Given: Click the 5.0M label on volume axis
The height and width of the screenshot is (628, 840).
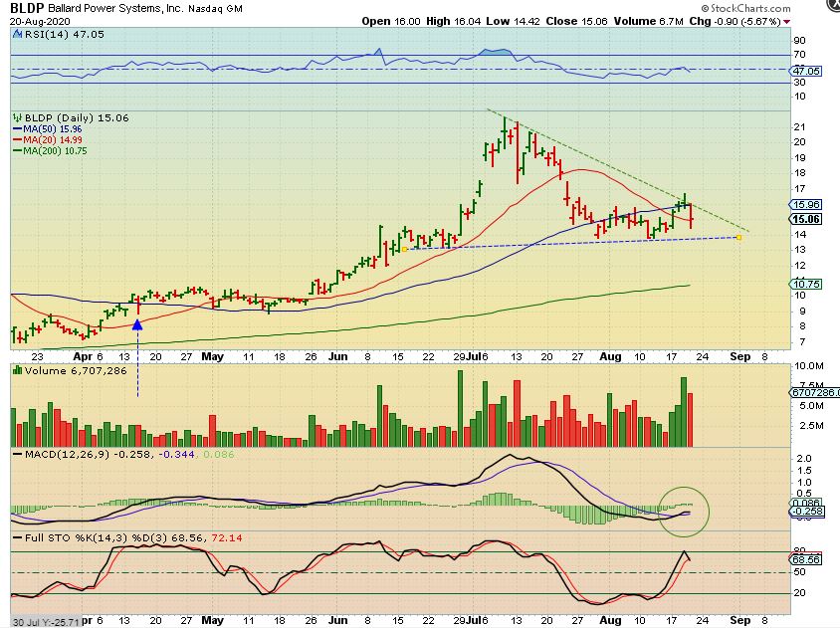Looking at the screenshot, I should point(811,406).
